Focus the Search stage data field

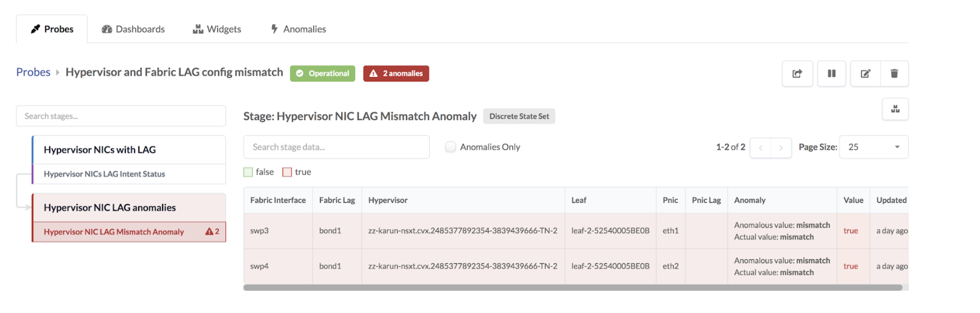[x=336, y=147]
